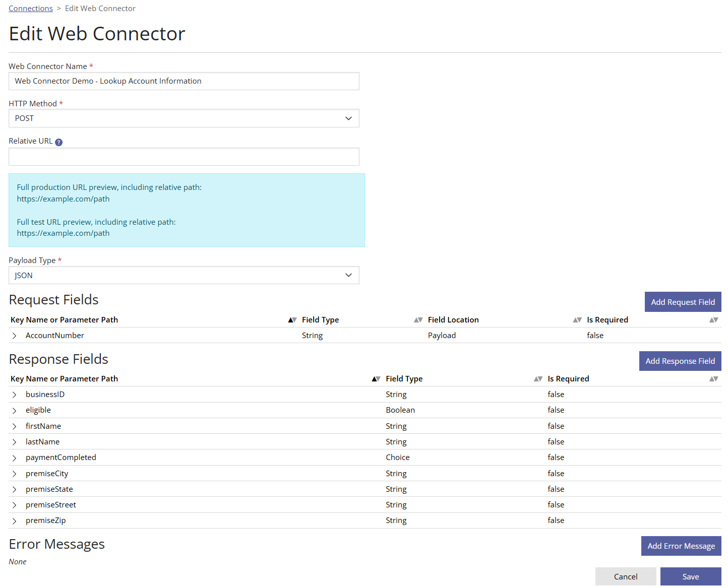The image size is (728, 587).
Task: Expand the AccountNumber request field row
Action: (x=14, y=335)
